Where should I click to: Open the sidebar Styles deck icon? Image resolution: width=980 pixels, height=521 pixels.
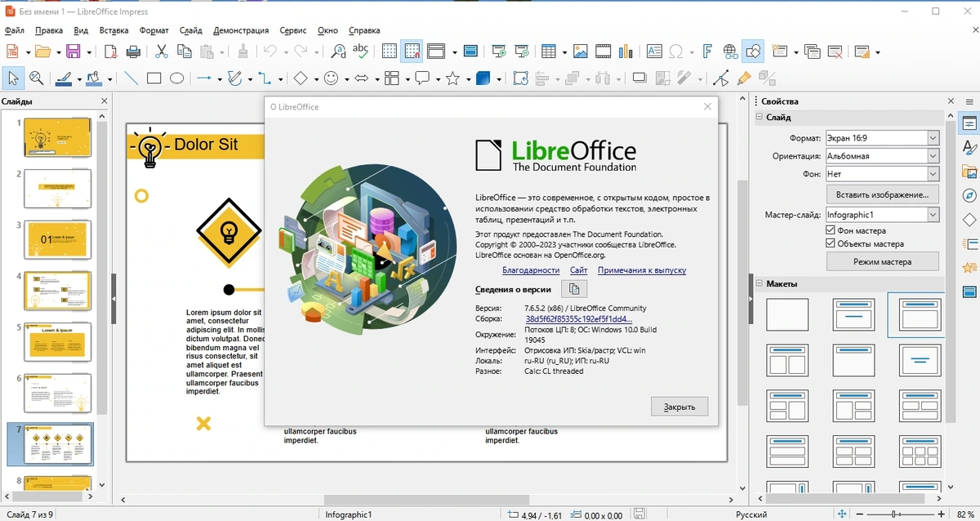[x=969, y=148]
